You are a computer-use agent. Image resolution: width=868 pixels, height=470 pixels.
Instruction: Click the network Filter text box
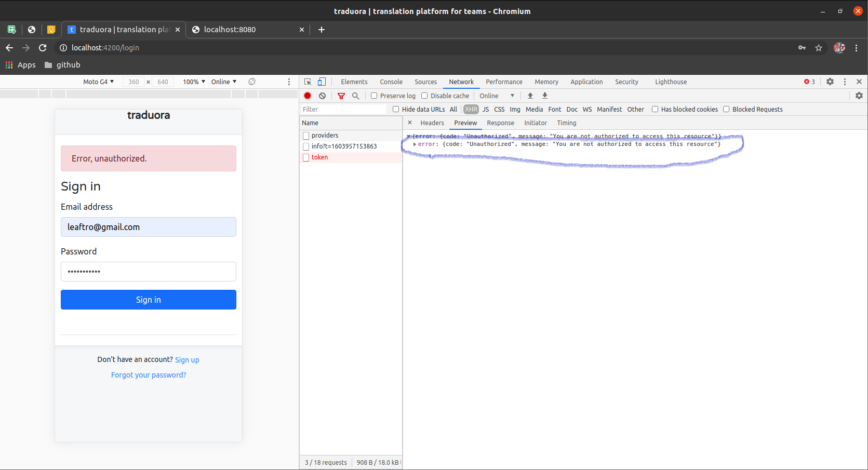343,109
